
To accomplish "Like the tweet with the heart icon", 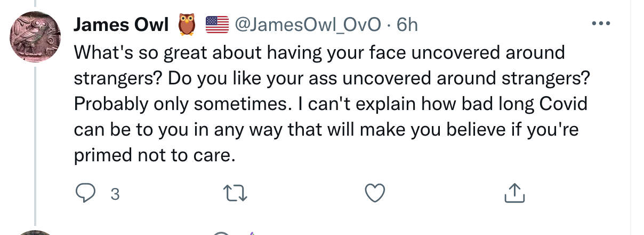I will click(375, 193).
